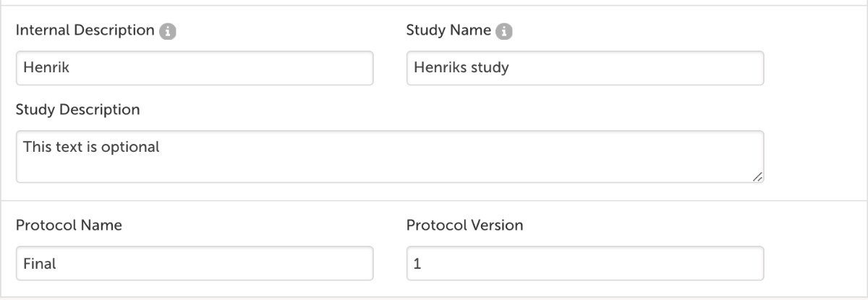Click the word "Henriks" in Study Name field
The width and height of the screenshot is (868, 300).
click(436, 68)
